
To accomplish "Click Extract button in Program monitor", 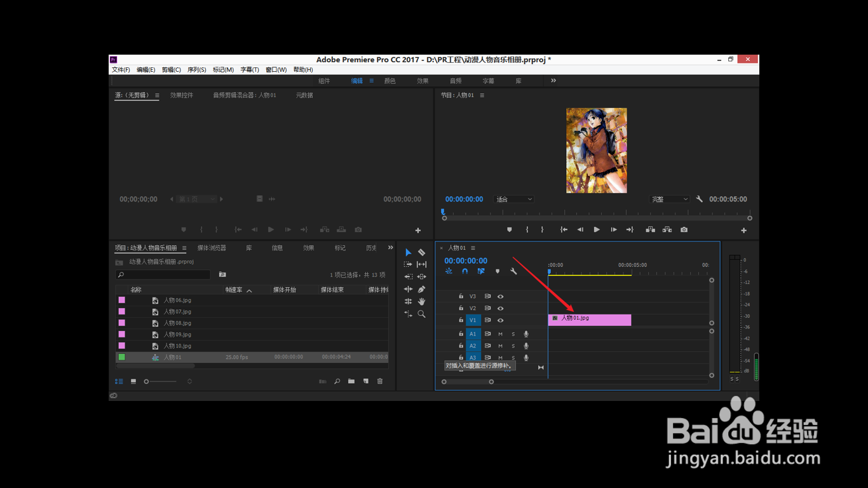I will [x=667, y=229].
